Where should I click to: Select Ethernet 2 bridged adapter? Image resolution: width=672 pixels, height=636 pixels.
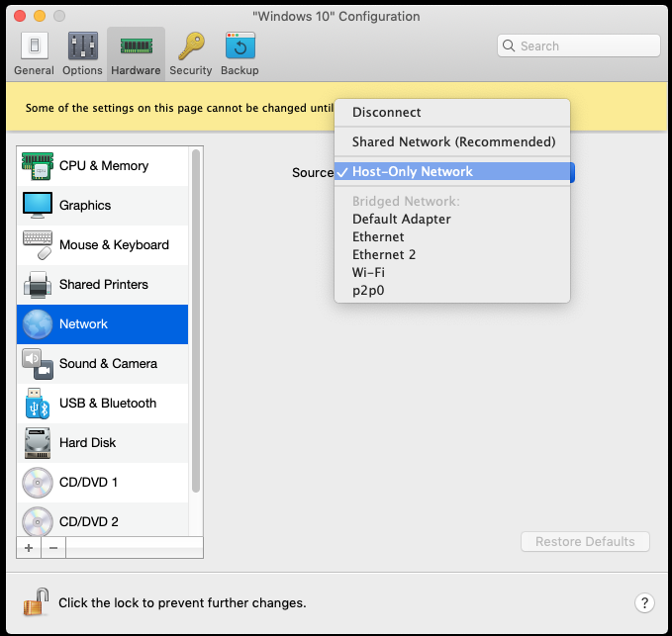coord(452,255)
